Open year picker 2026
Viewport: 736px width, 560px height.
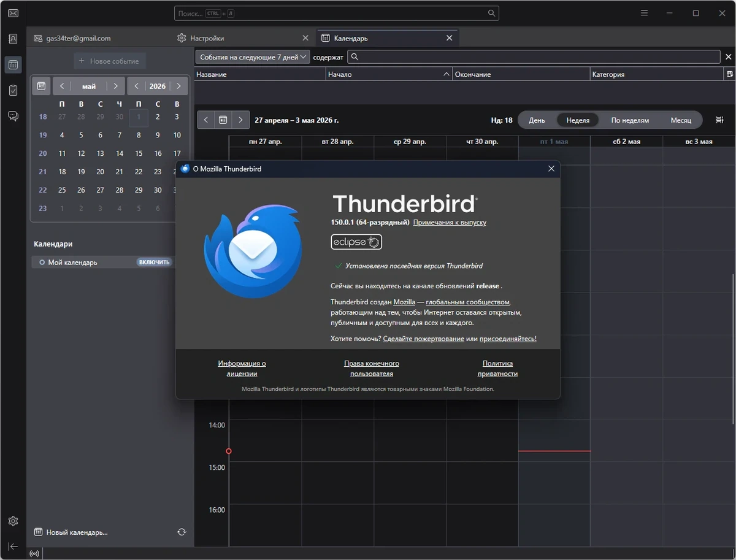(158, 86)
